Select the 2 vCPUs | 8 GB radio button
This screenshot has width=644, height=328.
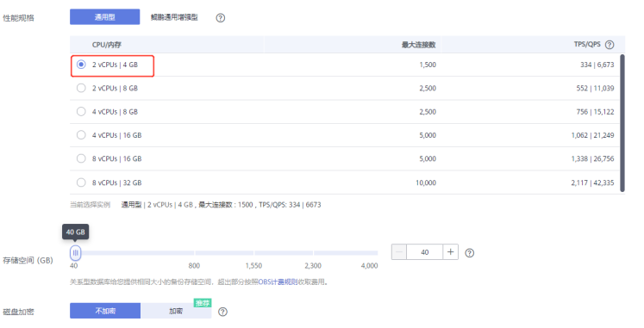(81, 88)
